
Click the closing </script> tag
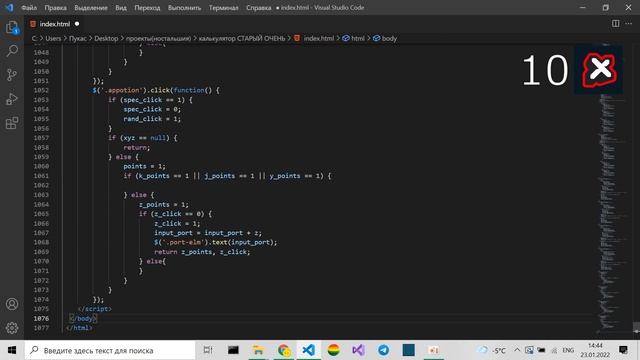tap(94, 309)
